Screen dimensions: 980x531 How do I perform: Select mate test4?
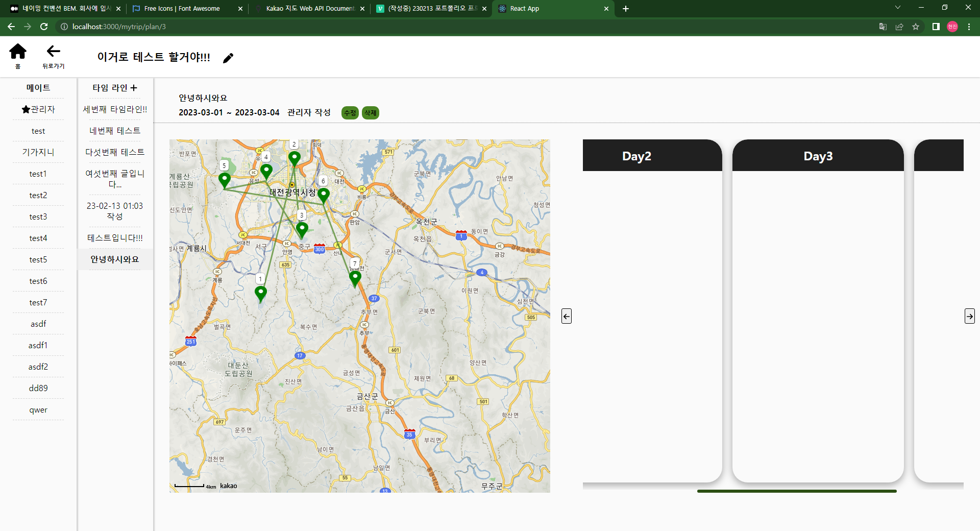point(38,238)
